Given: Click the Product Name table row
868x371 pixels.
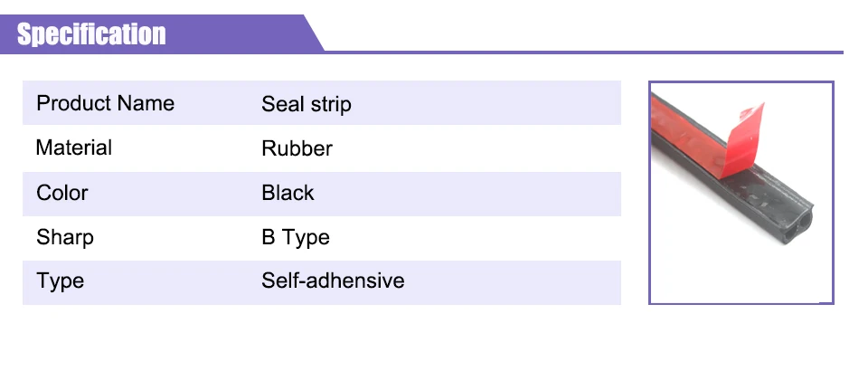Looking at the screenshot, I should [x=322, y=103].
